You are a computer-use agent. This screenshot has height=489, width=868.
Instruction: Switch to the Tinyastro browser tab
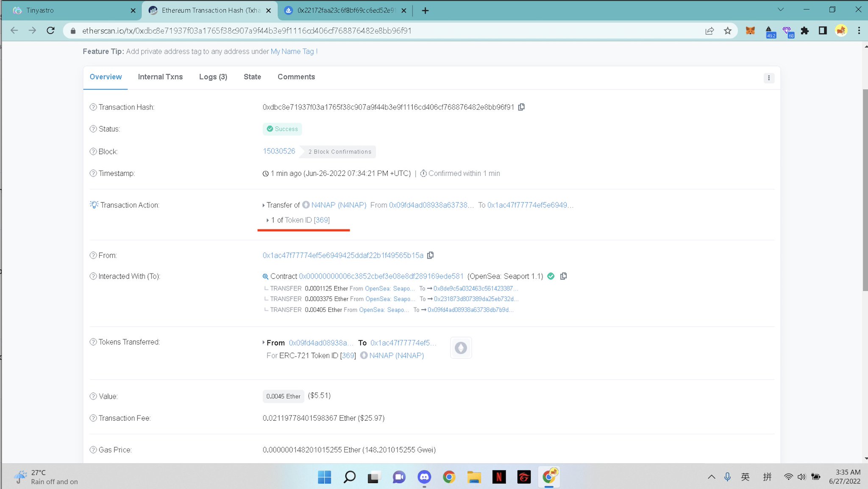click(72, 10)
